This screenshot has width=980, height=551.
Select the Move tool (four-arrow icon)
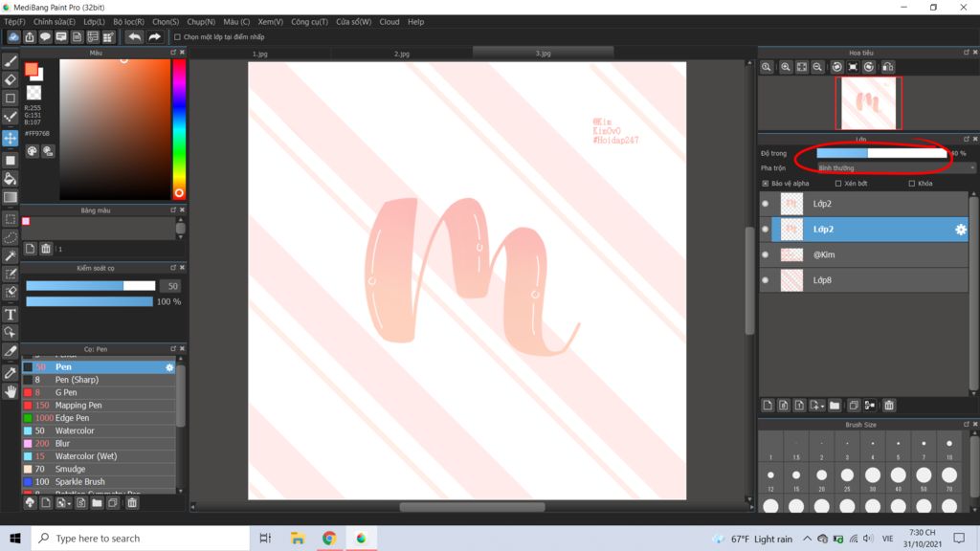[x=10, y=138]
